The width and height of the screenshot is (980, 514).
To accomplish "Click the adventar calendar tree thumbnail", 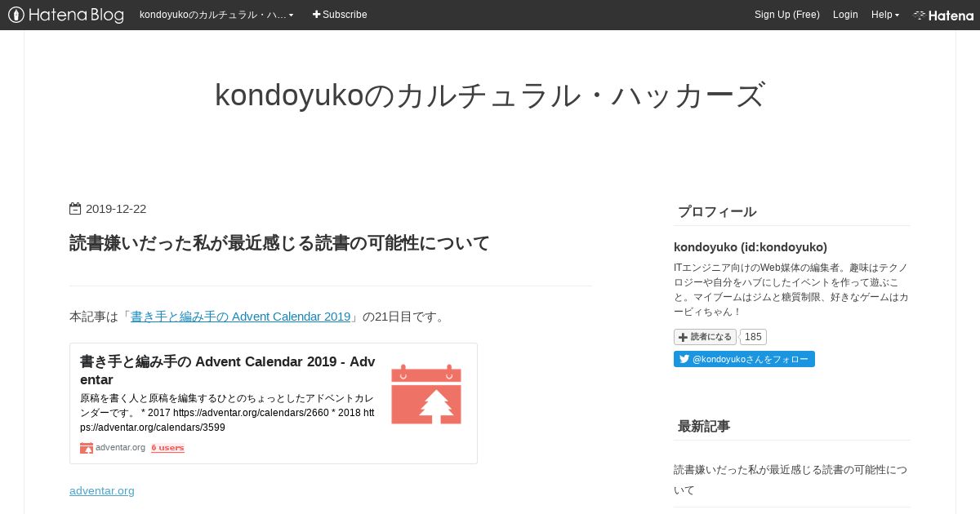I will tap(426, 394).
